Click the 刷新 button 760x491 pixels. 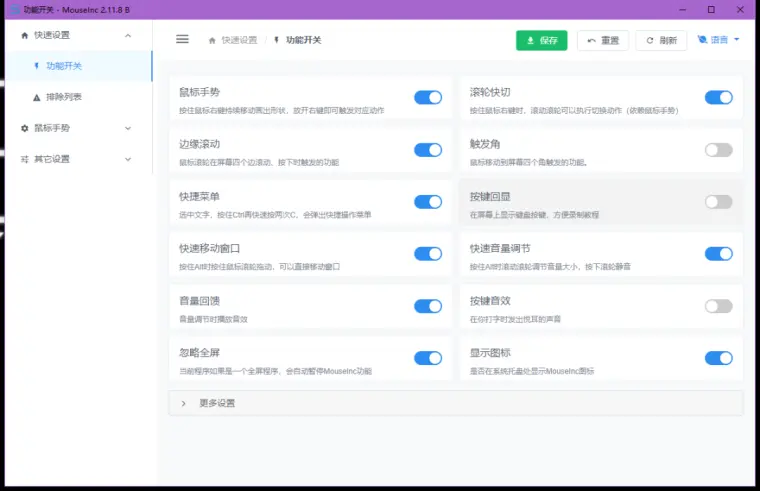661,40
